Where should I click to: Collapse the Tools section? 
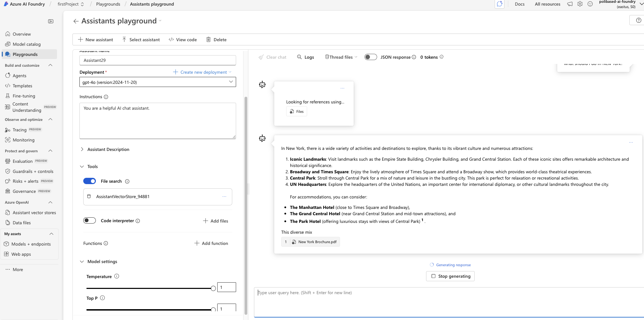(89, 167)
